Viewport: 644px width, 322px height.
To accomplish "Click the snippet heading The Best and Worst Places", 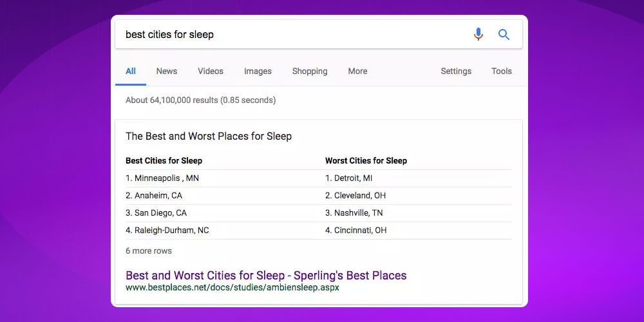I will point(209,136).
